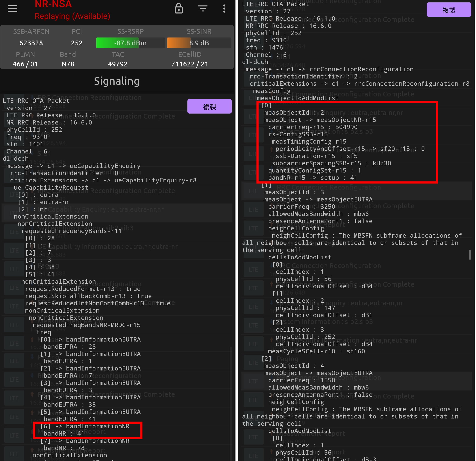Click the bandNR : 41 line
The height and width of the screenshot is (461, 476).
(x=64, y=433)
